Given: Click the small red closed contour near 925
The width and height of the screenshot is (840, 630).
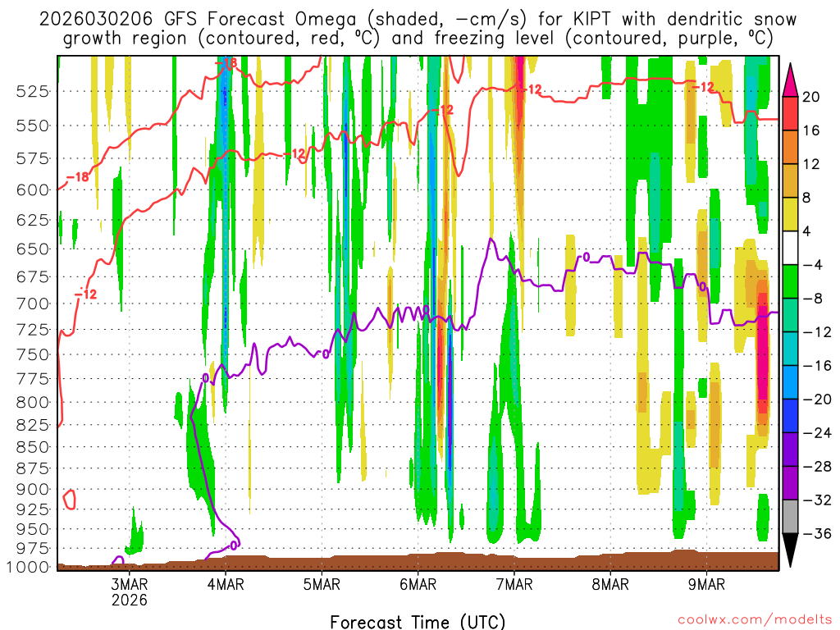Looking at the screenshot, I should (69, 500).
